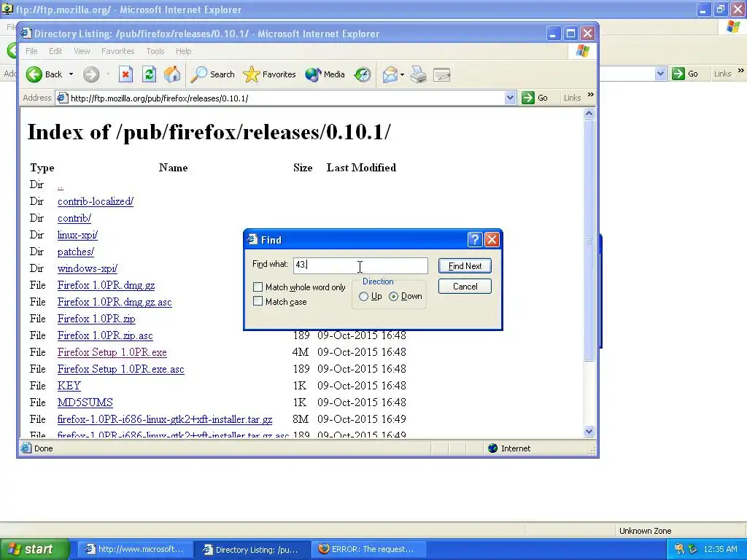This screenshot has width=747, height=560.
Task: Show browsing History icon
Action: pos(363,74)
